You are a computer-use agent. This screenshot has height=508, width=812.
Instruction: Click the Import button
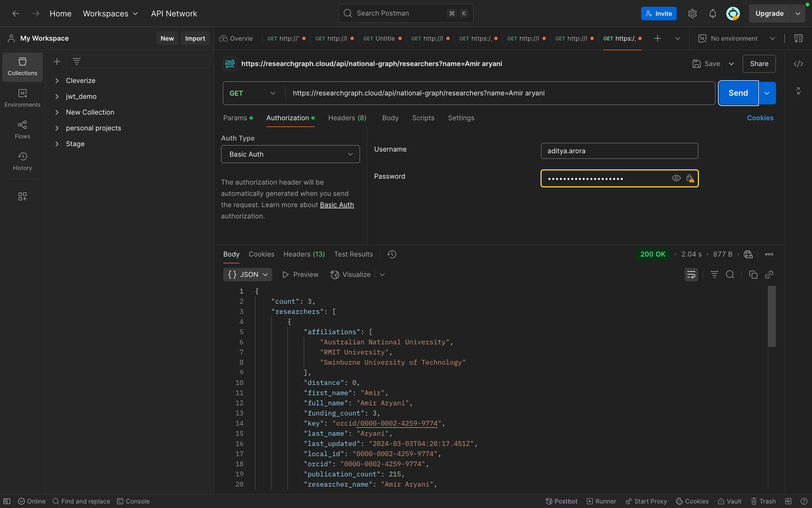(195, 38)
